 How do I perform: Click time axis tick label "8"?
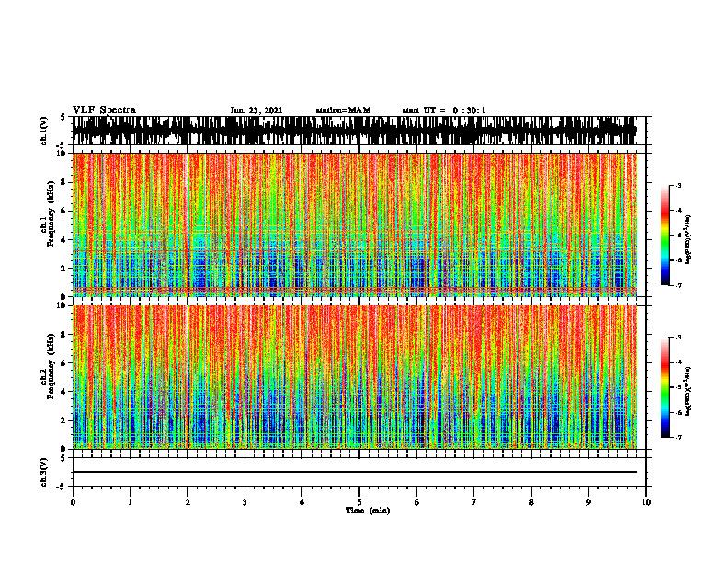click(x=531, y=502)
